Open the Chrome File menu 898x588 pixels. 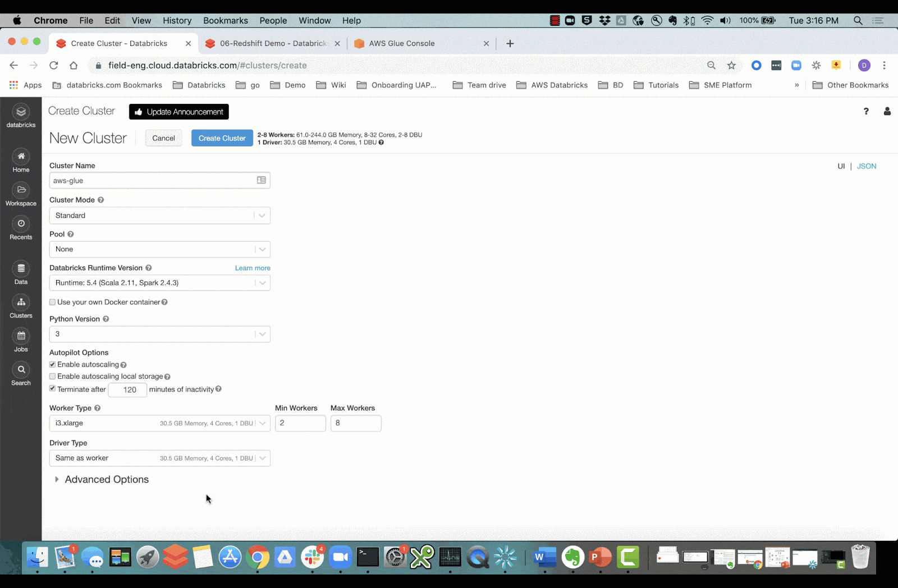86,20
